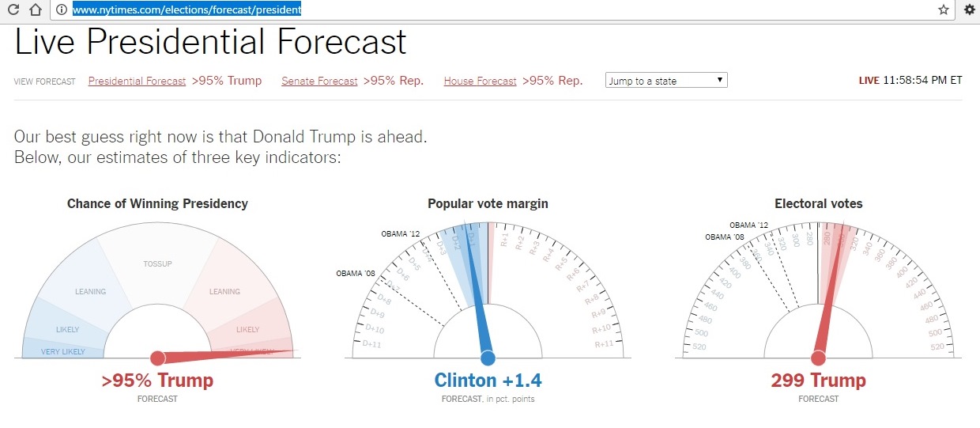Click the TOSSUP segment of the presidency gauge
This screenshot has height=428, width=980.
coord(157,263)
